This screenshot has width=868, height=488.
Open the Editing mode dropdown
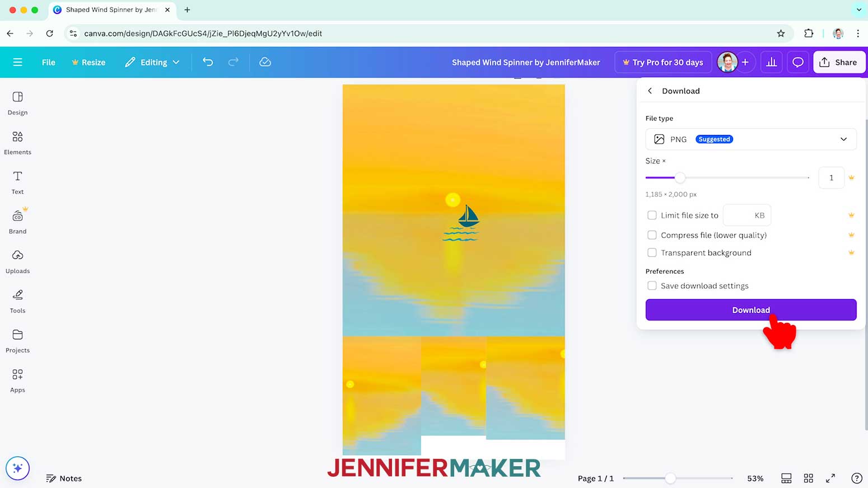(152, 62)
